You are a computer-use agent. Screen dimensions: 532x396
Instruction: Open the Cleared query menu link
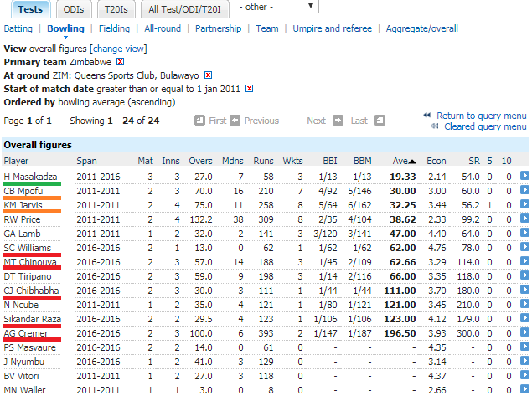click(x=485, y=127)
